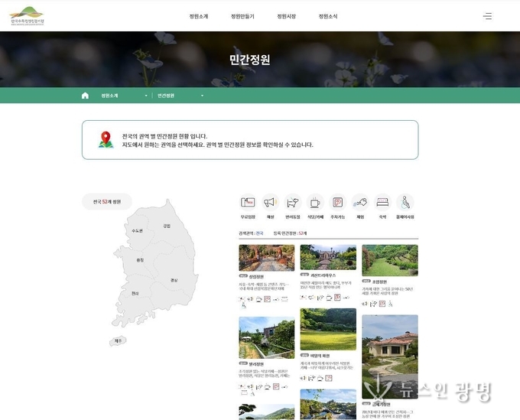520x420 pixels.
Task: Select the 충청 region on the map
Action: [140, 260]
